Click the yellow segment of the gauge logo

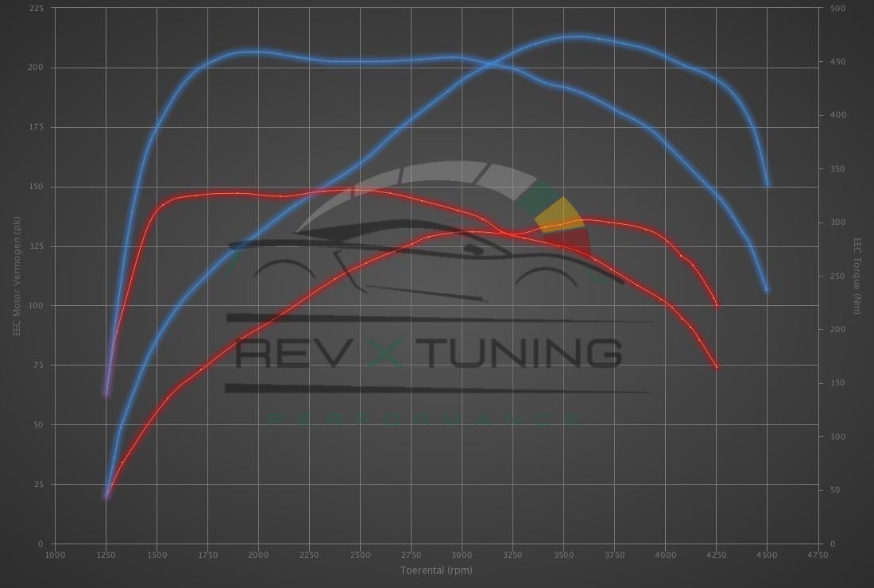click(560, 215)
